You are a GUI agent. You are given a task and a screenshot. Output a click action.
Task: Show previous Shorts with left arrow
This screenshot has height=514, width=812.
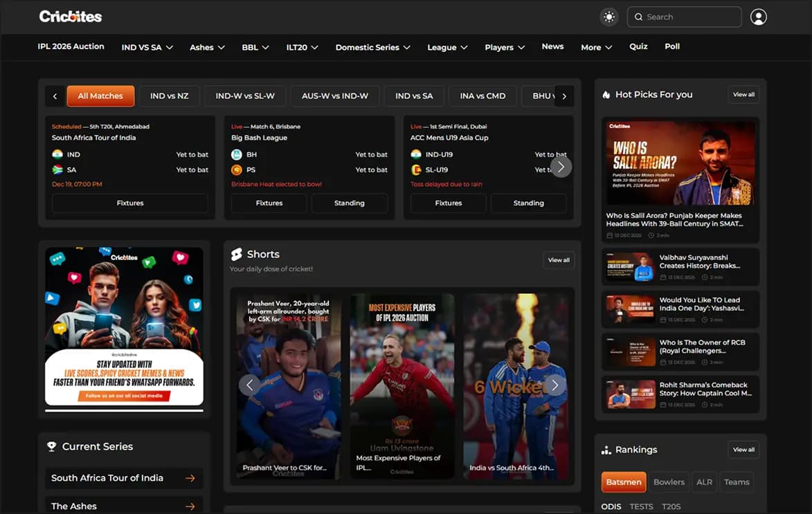click(x=249, y=385)
